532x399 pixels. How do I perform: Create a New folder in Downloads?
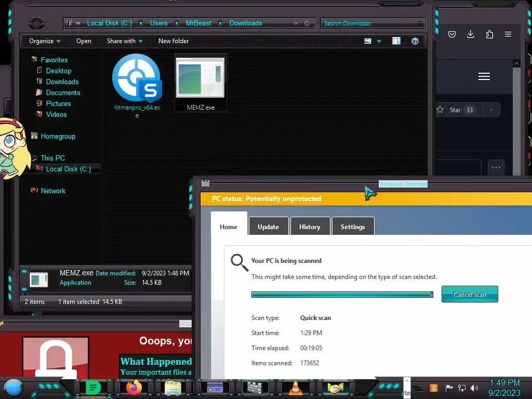(174, 41)
